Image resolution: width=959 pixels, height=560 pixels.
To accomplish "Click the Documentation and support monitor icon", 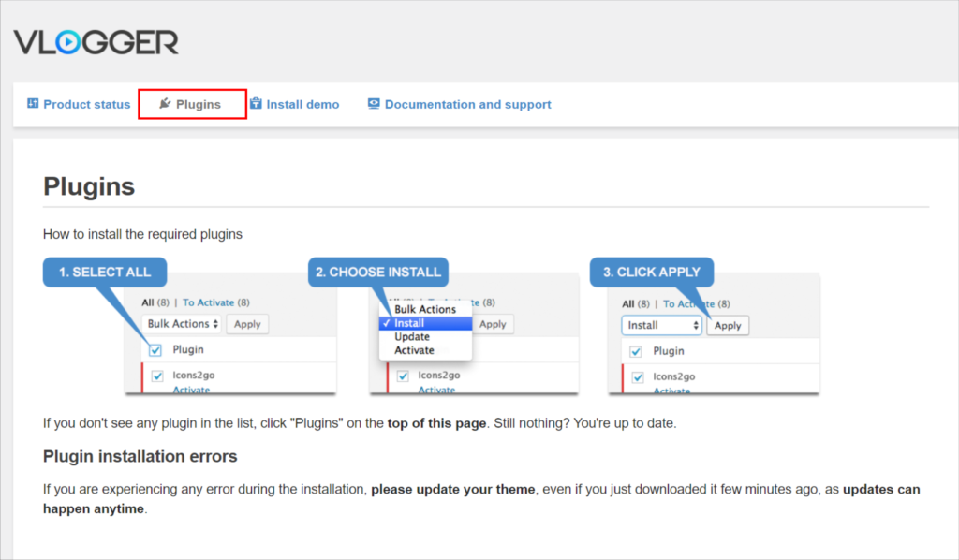I will [x=374, y=104].
